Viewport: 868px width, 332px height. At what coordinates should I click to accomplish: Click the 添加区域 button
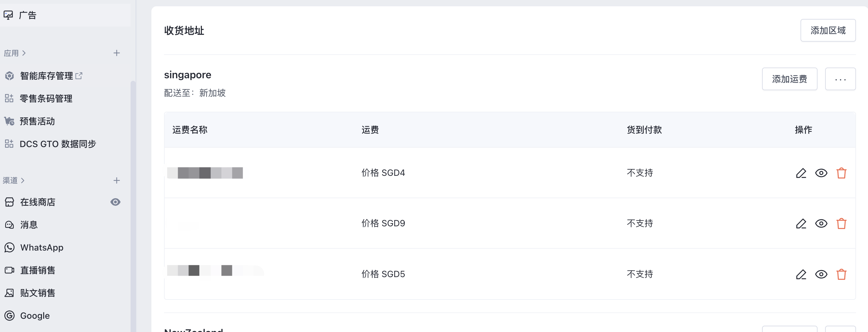click(828, 31)
